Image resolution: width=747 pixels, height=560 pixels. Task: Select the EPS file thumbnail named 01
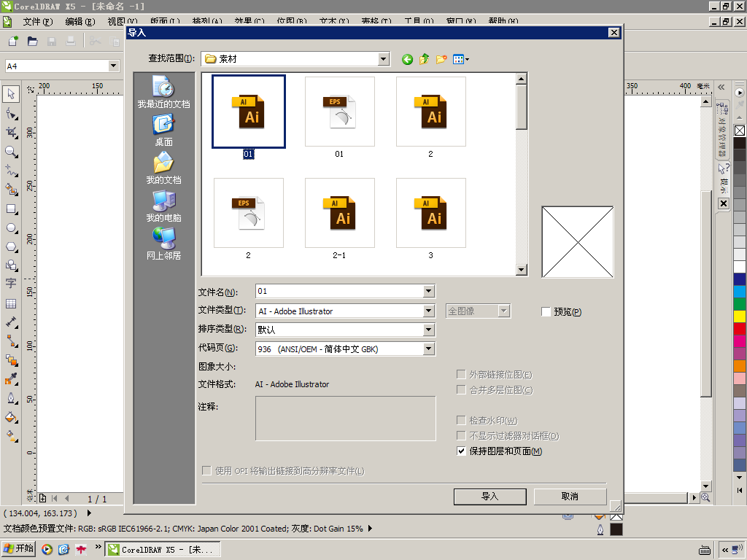[x=340, y=112]
